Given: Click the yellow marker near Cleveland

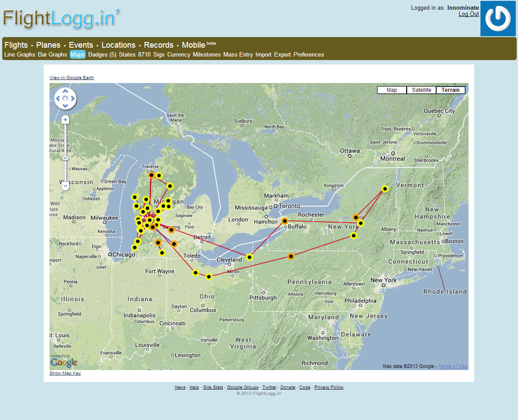Looking at the screenshot, I should pyautogui.click(x=250, y=257).
